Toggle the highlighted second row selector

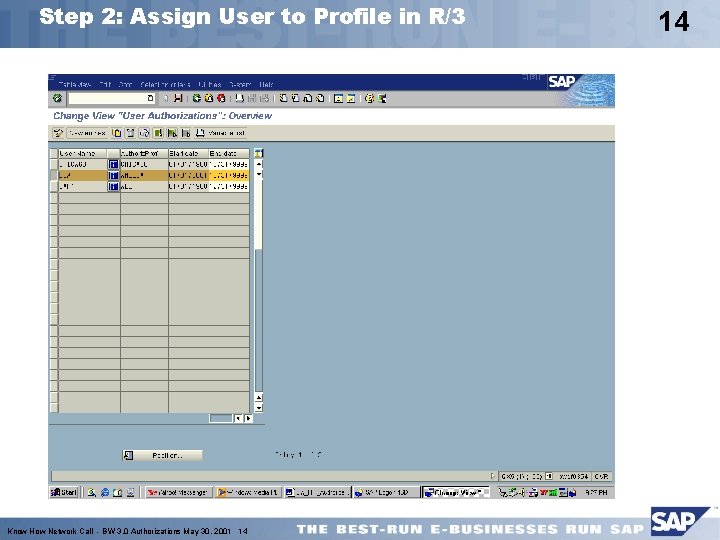54,175
